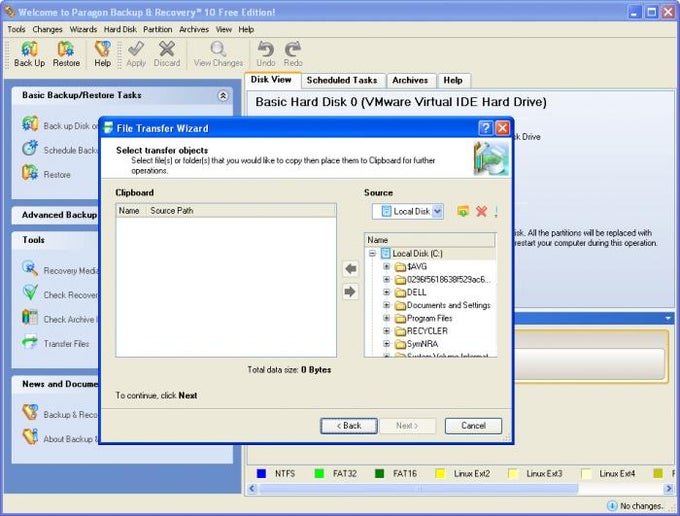The width and height of the screenshot is (680, 516).
Task: Open the Archives menu
Action: (x=194, y=29)
